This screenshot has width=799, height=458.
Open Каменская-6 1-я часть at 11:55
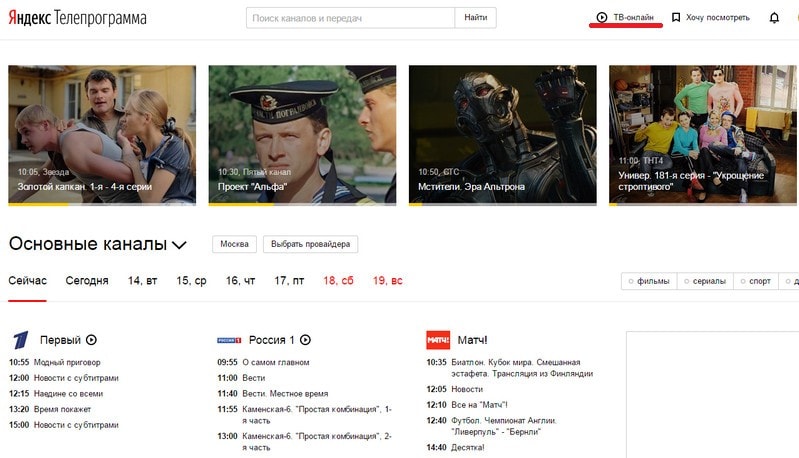click(x=316, y=415)
